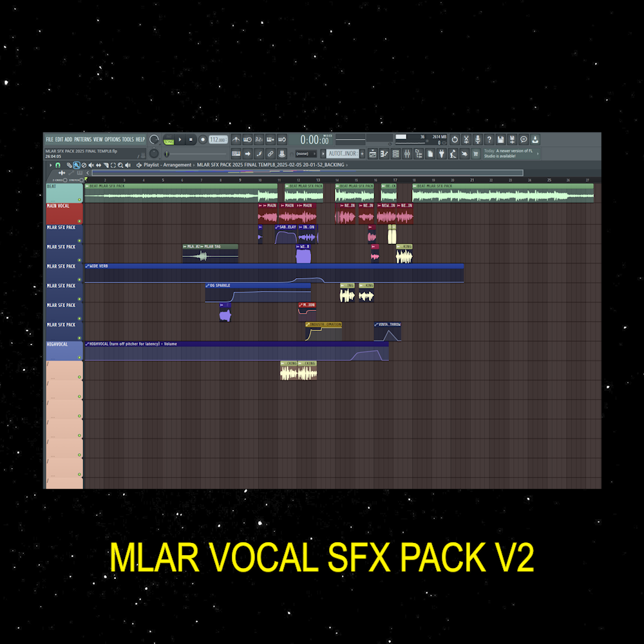Image resolution: width=644 pixels, height=644 pixels.
Task: Click the master pitch knob
Action: (x=154, y=154)
